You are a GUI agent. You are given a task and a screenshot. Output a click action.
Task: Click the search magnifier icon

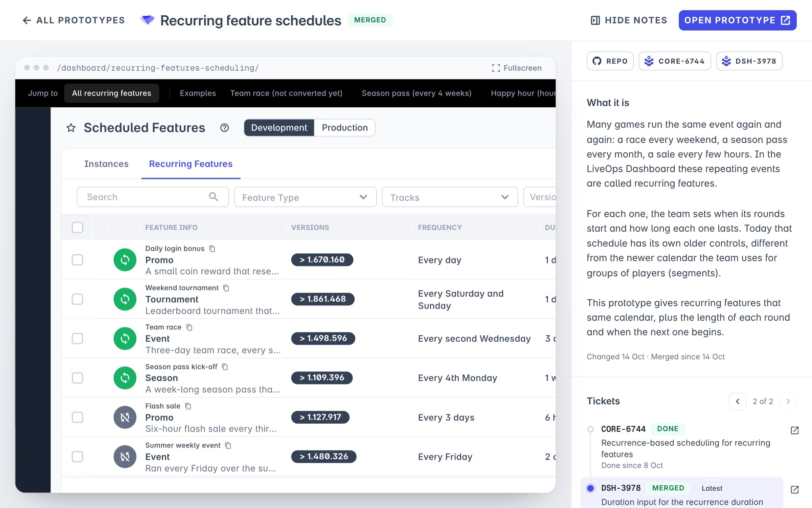coord(213,196)
